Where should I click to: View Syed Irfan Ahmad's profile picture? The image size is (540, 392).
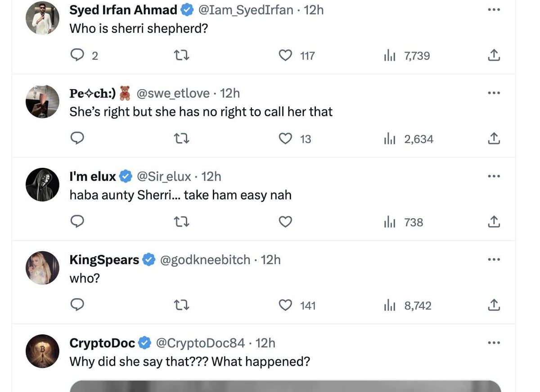pyautogui.click(x=42, y=18)
